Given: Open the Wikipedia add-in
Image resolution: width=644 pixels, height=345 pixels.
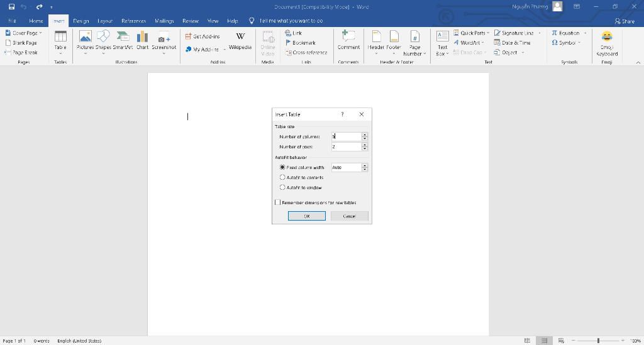Looking at the screenshot, I should point(240,41).
